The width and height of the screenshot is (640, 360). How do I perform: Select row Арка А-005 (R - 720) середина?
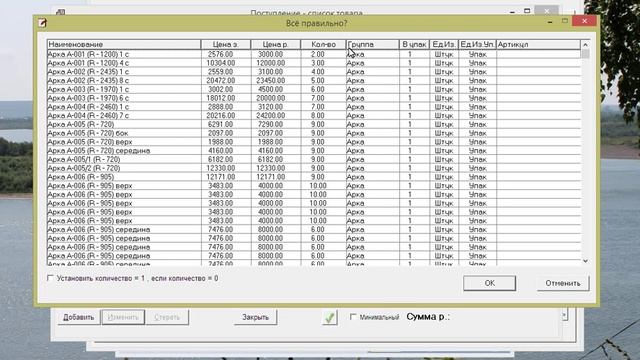[313, 151]
